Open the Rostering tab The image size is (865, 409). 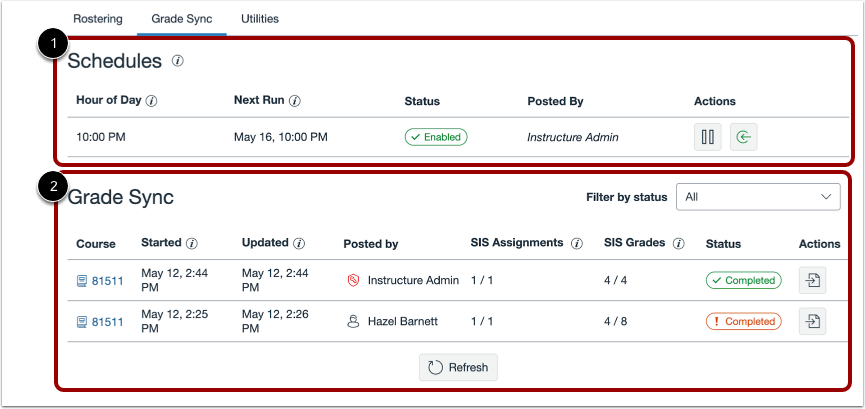click(98, 19)
